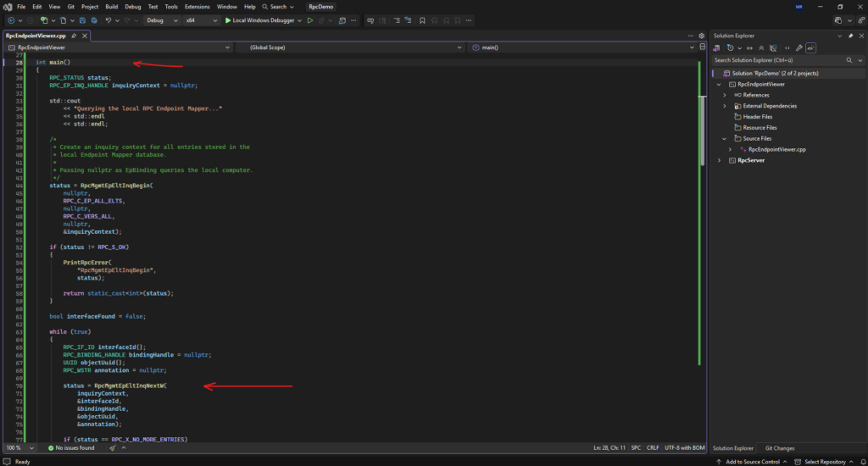Open the (Global Scope) navigation dropdown
Viewport: 868px width, 466px height.
[352, 47]
